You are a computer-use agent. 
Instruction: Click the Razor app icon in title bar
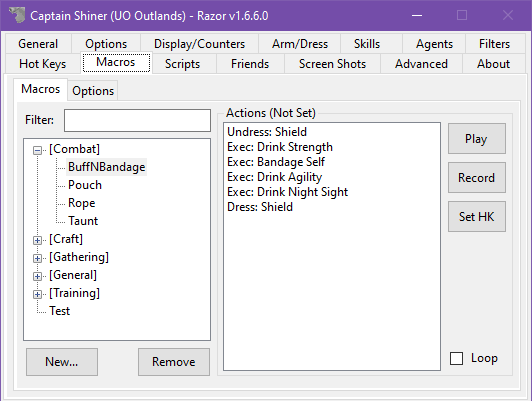17,15
